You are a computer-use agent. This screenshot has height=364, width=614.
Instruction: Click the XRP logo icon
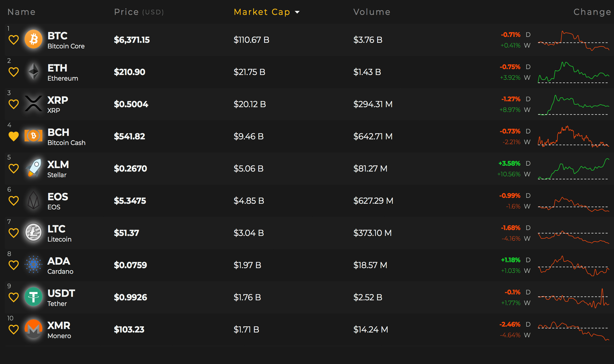pos(33,104)
